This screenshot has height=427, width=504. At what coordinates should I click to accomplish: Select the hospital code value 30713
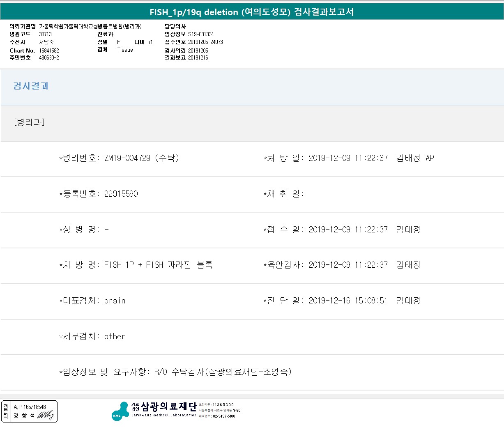(x=45, y=34)
